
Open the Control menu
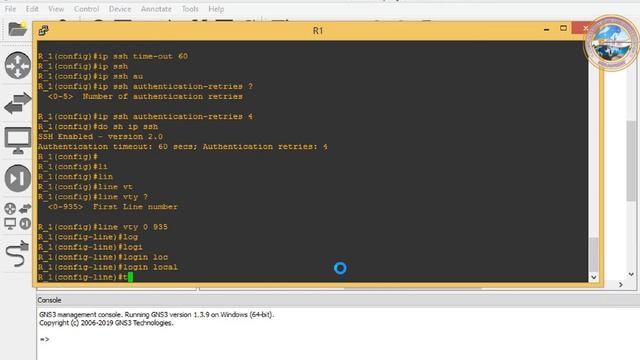pos(86,9)
